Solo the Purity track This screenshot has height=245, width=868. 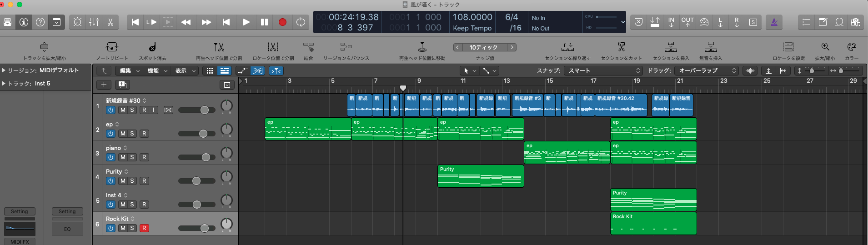point(132,181)
